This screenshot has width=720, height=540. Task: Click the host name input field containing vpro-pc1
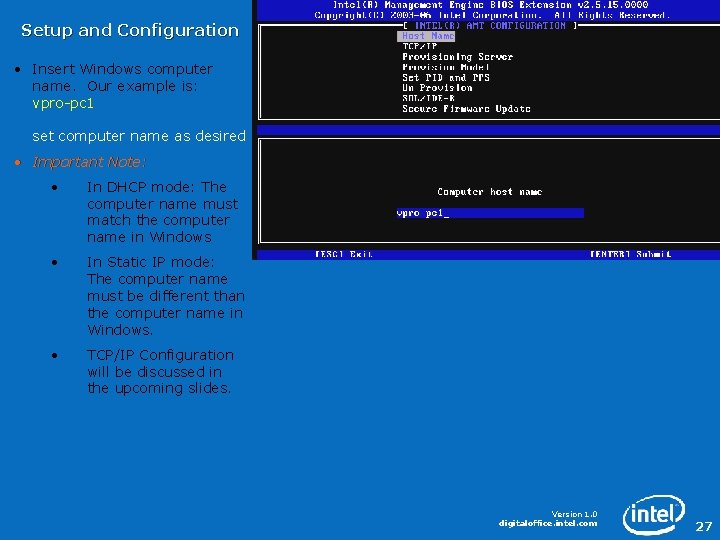coord(490,213)
